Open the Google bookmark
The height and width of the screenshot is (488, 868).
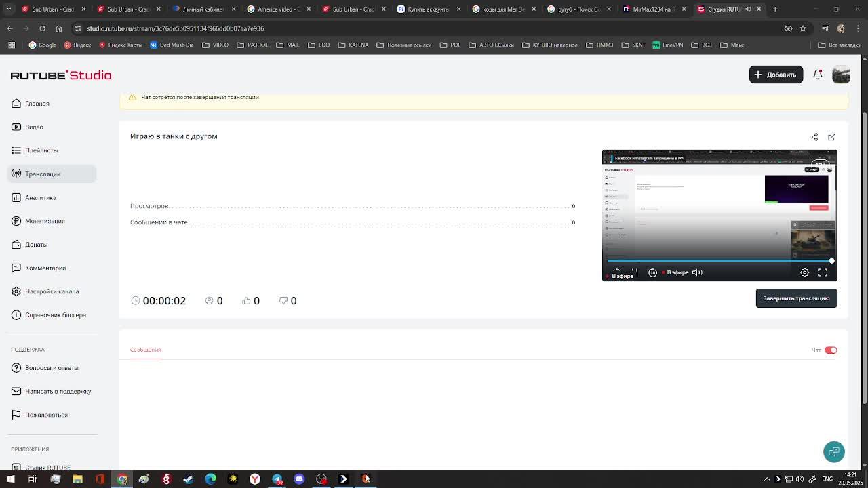pyautogui.click(x=42, y=45)
